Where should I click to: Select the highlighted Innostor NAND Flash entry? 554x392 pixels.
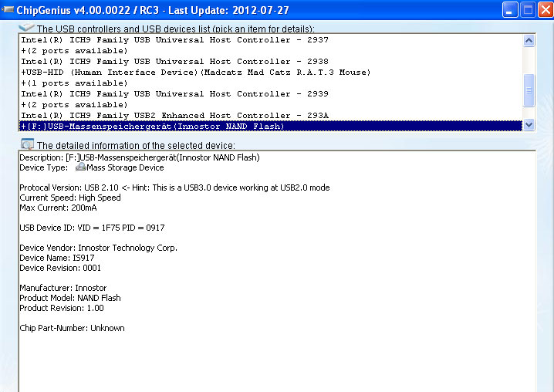(270, 127)
